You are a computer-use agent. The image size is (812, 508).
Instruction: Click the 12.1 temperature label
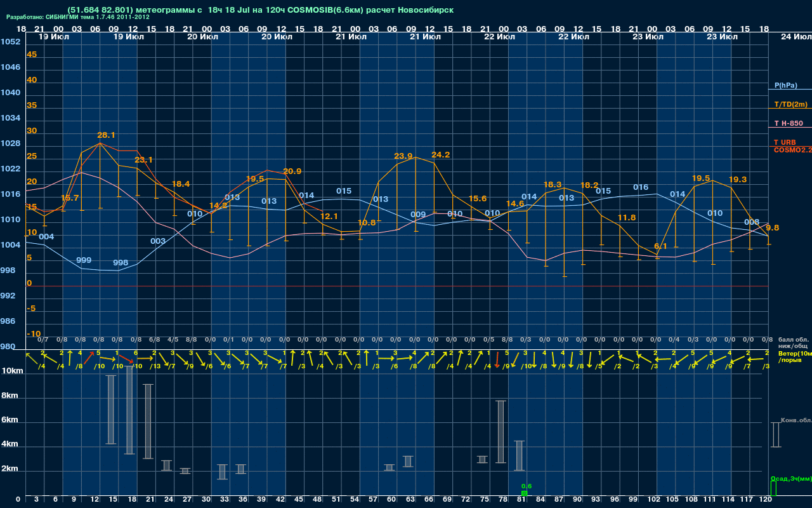coord(329,217)
